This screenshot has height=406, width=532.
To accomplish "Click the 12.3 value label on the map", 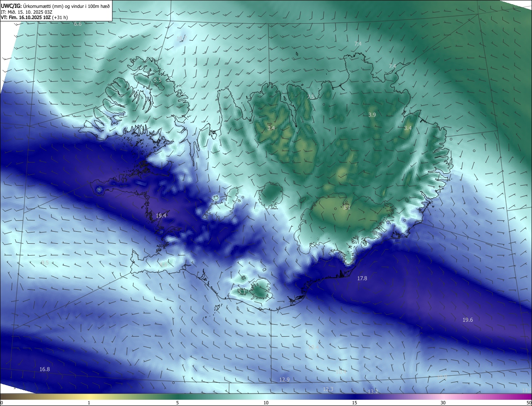I will click(328, 389).
